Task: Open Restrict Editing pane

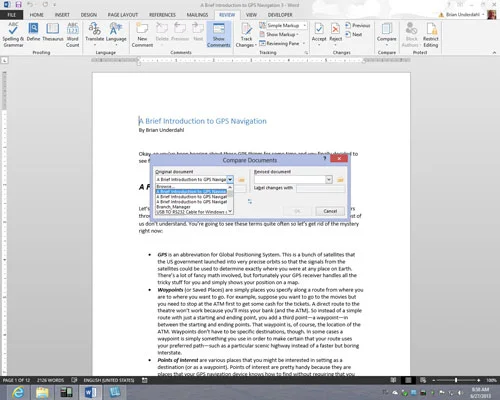Action: tap(431, 35)
